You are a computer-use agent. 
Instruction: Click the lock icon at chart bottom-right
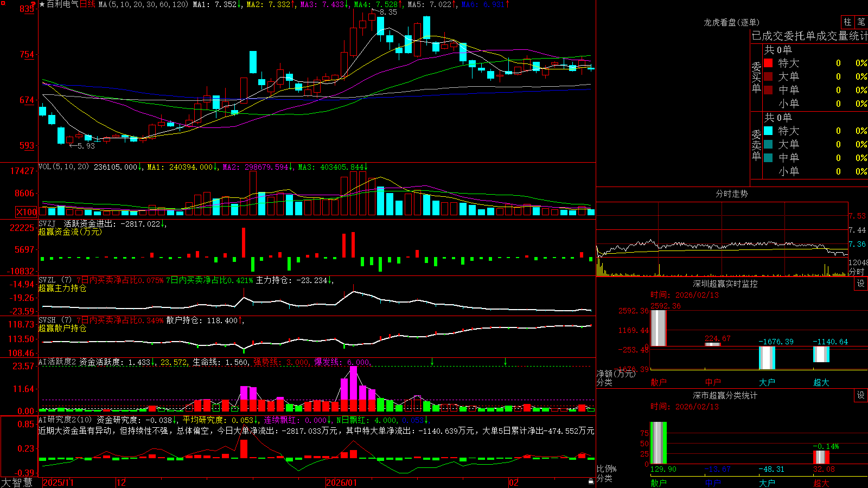point(591,481)
